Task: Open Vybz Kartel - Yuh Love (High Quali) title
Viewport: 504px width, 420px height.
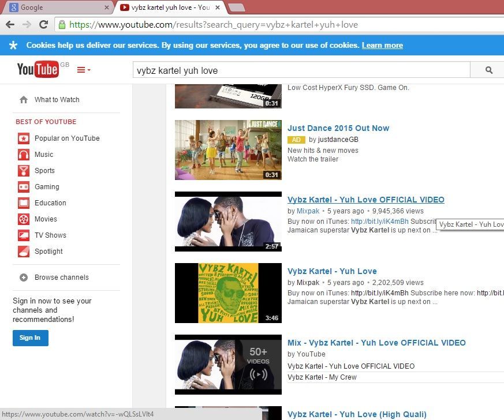Action: point(357,415)
